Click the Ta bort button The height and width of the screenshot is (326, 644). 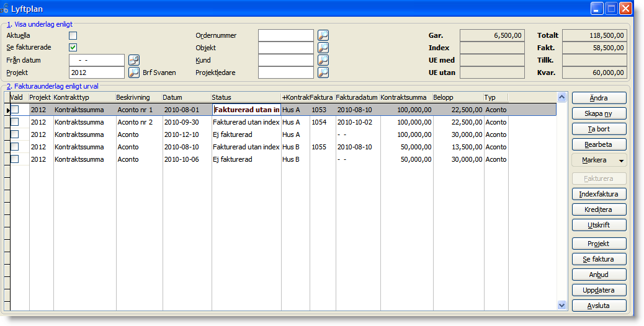click(x=599, y=129)
